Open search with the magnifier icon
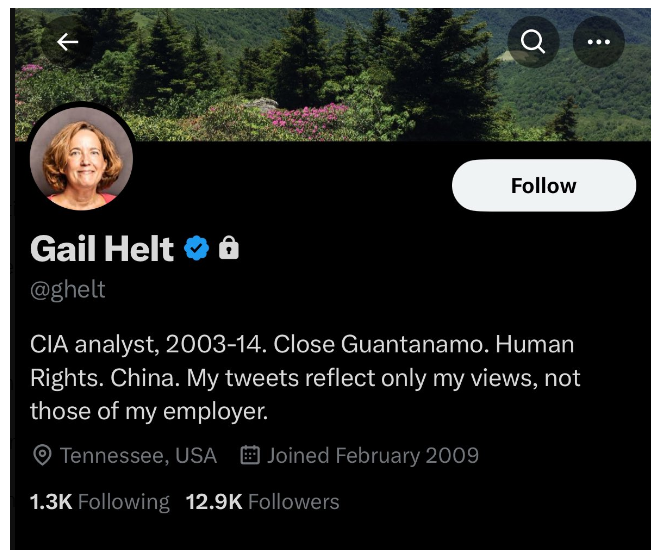The image size is (657, 558). [534, 42]
